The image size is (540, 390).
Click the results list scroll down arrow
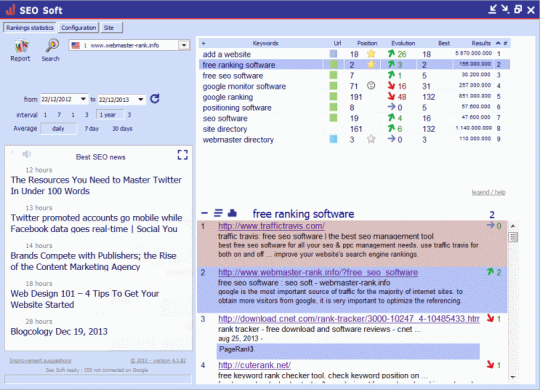513,377
